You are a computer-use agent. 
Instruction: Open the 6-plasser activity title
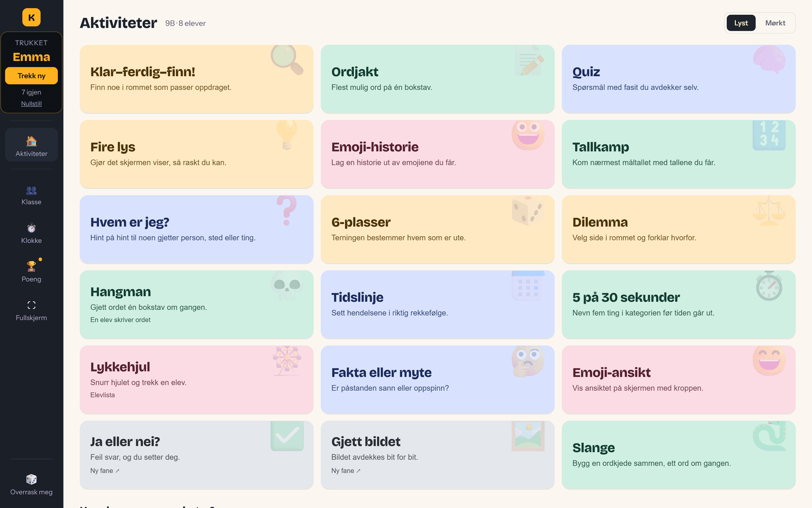click(361, 222)
